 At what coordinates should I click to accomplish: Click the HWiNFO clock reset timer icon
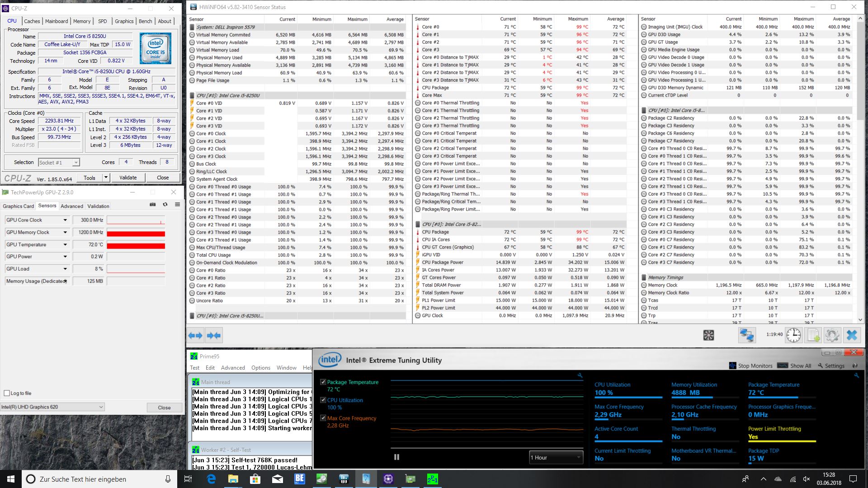(793, 335)
